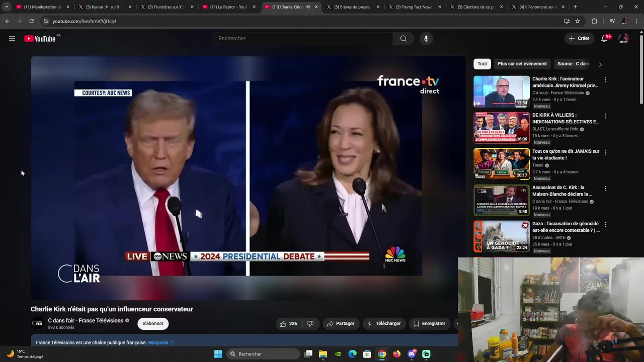Open the Jimmy Kimmel video thumbnail
Viewport: 644px width, 362px height.
pos(502,92)
